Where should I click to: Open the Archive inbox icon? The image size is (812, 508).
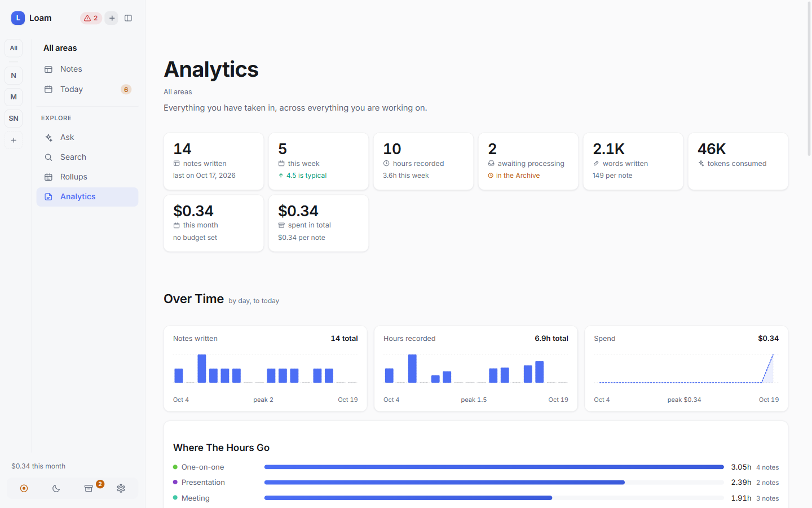[89, 488]
